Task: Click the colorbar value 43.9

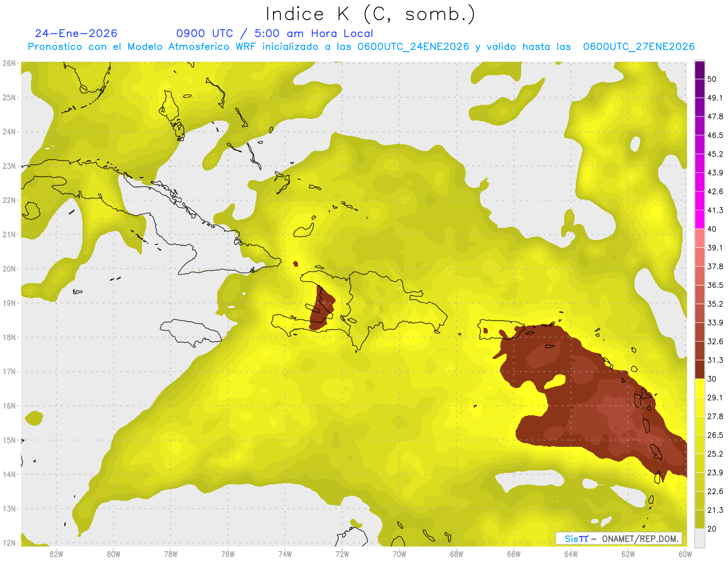Action: pyautogui.click(x=715, y=173)
